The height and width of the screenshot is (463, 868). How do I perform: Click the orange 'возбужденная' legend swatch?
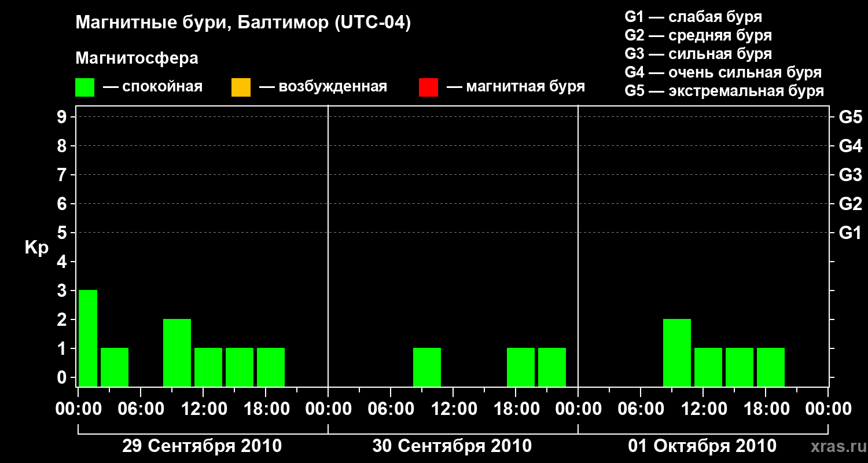pos(241,87)
